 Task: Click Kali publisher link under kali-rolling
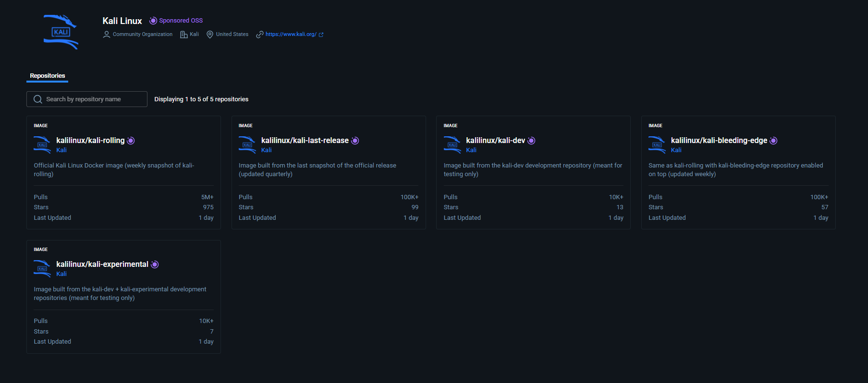pyautogui.click(x=61, y=150)
